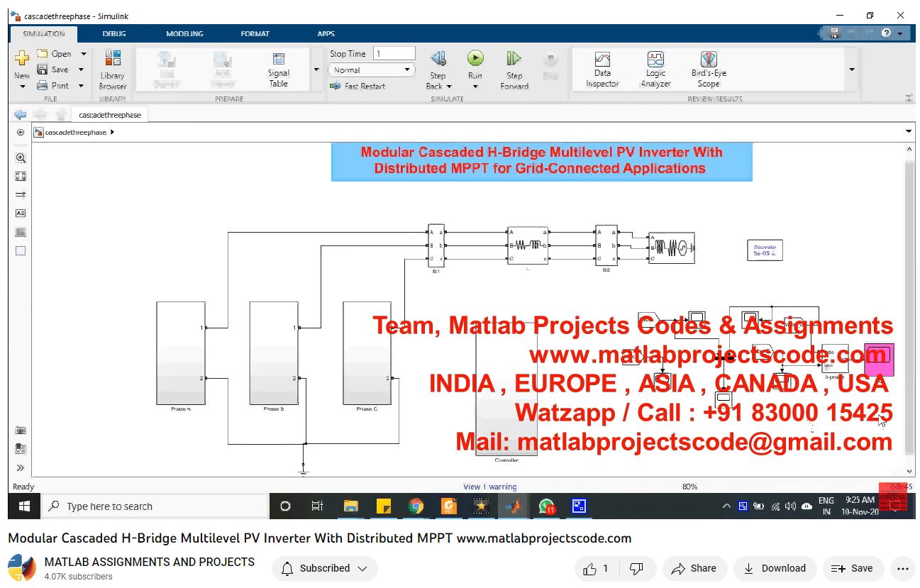Toggle the Subscribed button for the channel

click(324, 568)
